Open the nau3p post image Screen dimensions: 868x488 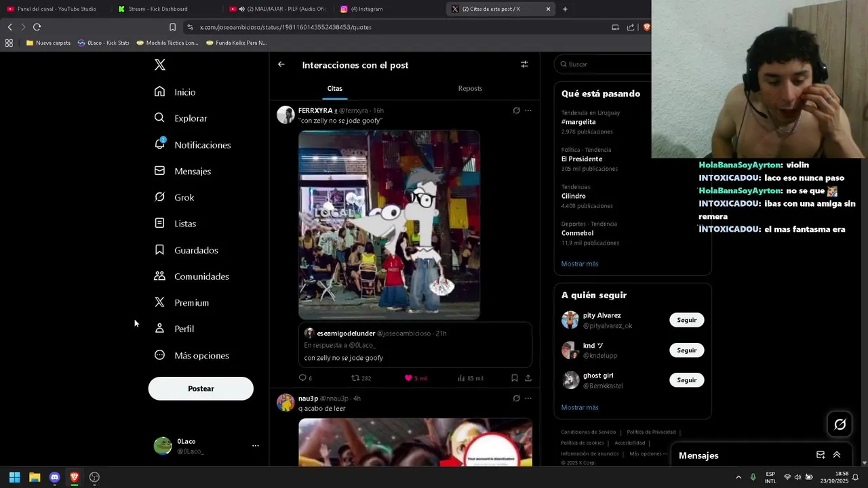415,443
